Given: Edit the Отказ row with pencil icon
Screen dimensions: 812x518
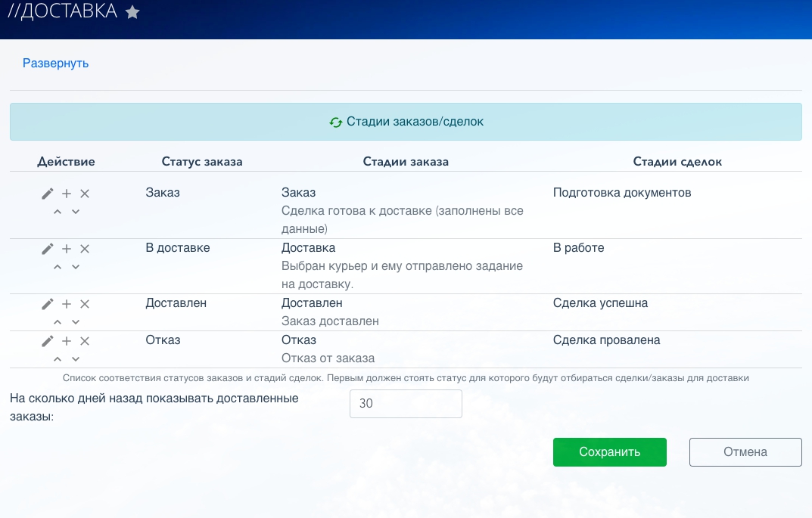Looking at the screenshot, I should pos(48,341).
